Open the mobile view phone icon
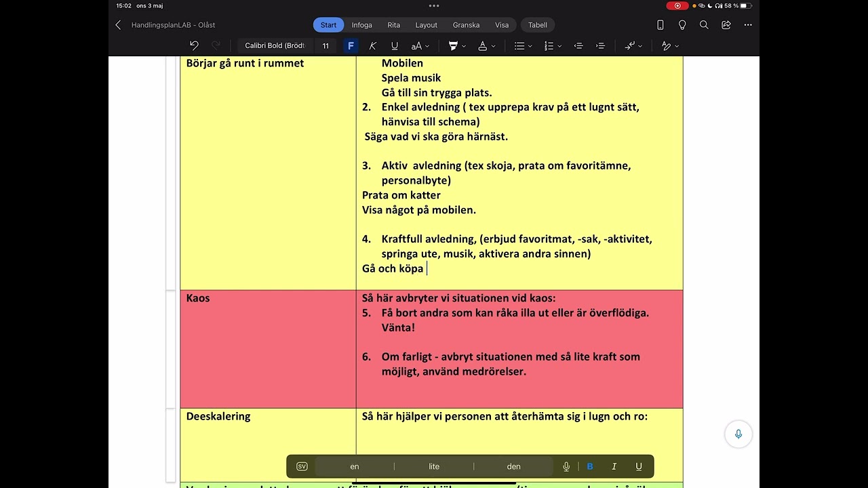Screen dimensions: 868x488 [660, 25]
